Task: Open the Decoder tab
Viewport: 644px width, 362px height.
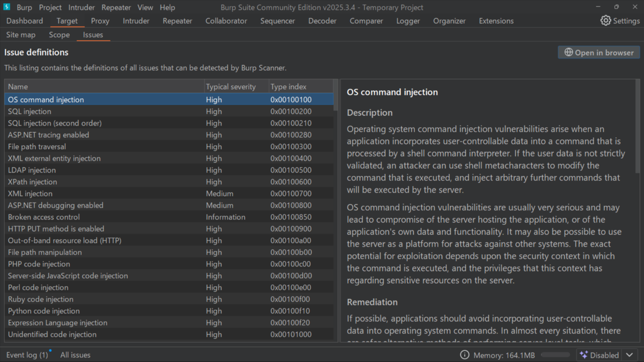Action: pos(322,21)
